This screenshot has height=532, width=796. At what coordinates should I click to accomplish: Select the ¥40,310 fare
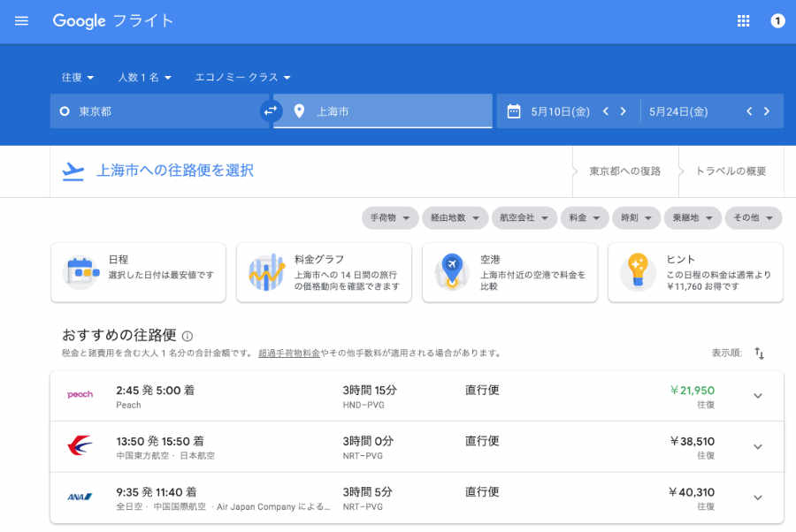coord(692,492)
